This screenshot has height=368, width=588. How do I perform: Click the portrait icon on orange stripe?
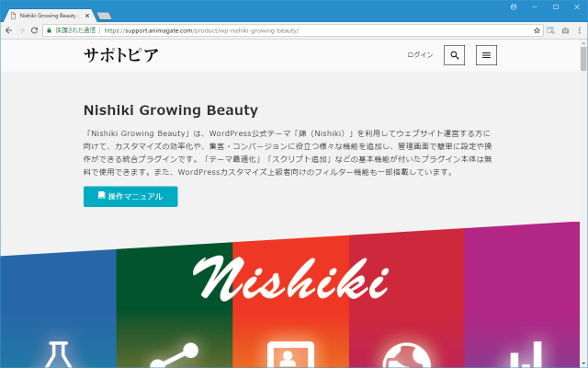(290, 354)
